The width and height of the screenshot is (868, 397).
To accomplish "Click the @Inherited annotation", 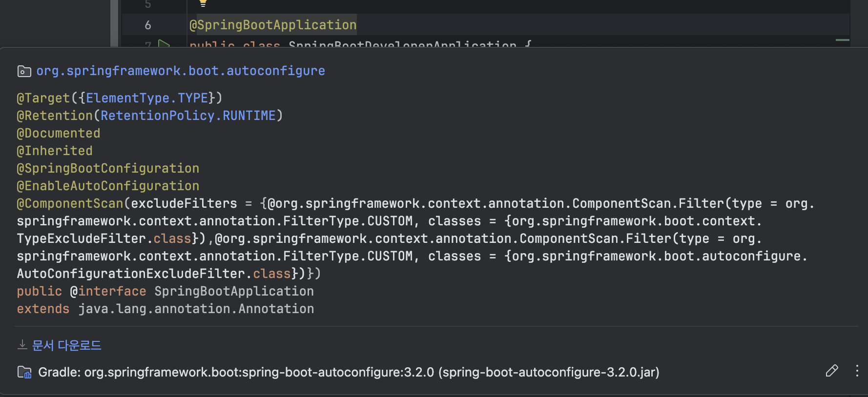I will coord(55,151).
